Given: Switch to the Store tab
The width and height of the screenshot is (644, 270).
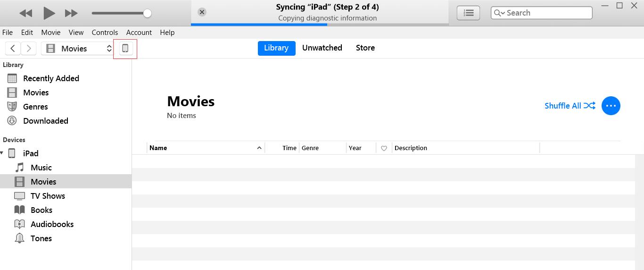Looking at the screenshot, I should (365, 48).
